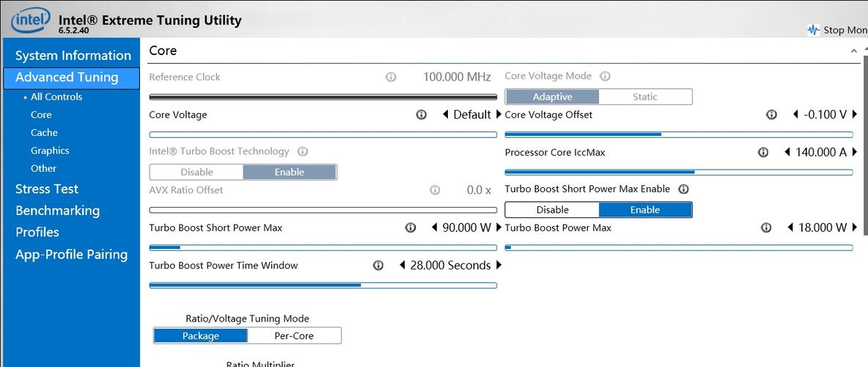Increase Core Voltage Offset with right arrow
The width and height of the screenshot is (868, 367).
click(855, 115)
